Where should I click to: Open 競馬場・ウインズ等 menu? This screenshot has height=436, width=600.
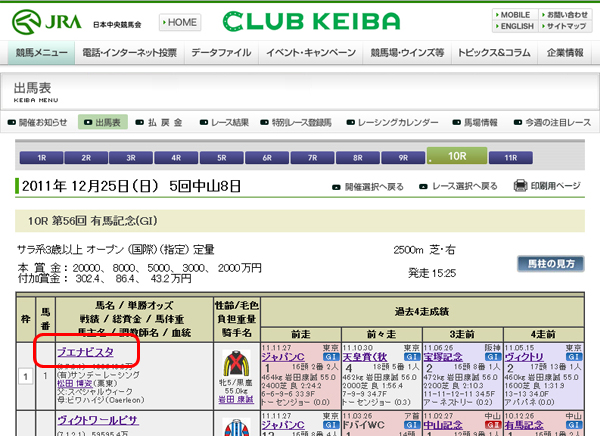pos(407,52)
